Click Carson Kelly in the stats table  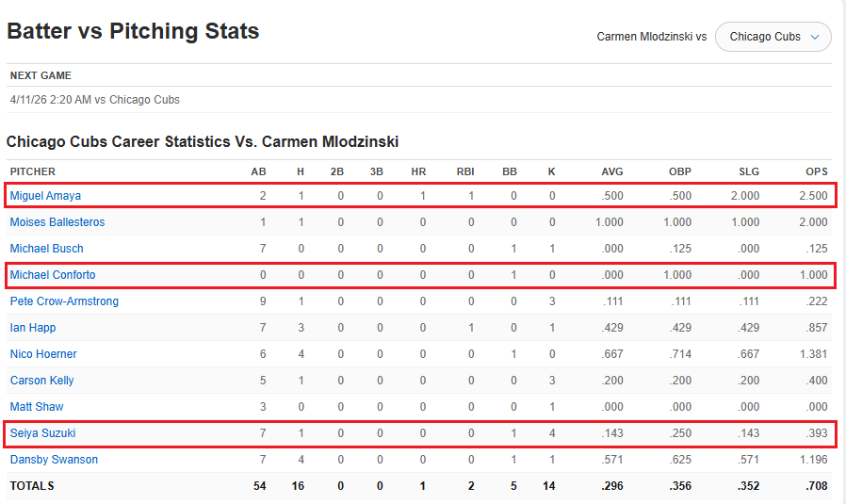point(41,381)
